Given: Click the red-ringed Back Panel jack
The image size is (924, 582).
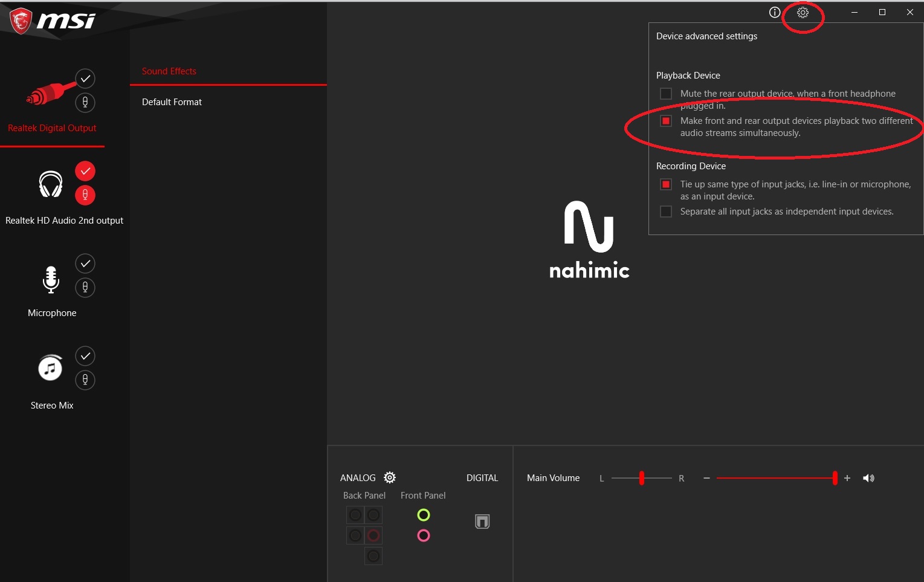Looking at the screenshot, I should coord(373,535).
